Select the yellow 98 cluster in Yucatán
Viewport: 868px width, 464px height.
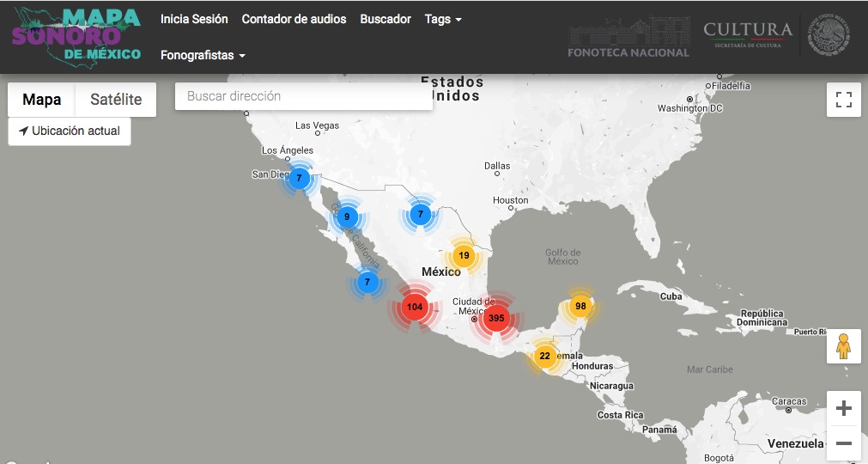[x=580, y=306]
